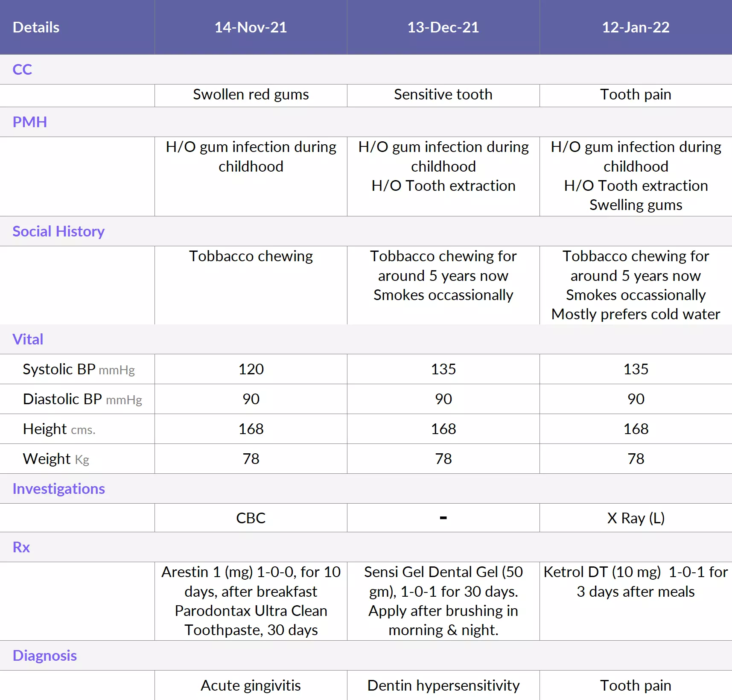Click the cell mentioning 'Mostly prefers cold water'

[636, 285]
